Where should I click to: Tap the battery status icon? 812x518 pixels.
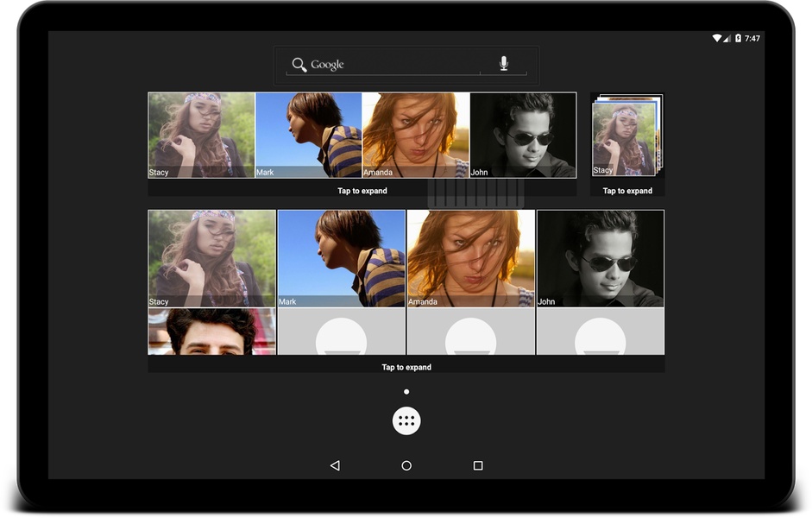pyautogui.click(x=738, y=38)
